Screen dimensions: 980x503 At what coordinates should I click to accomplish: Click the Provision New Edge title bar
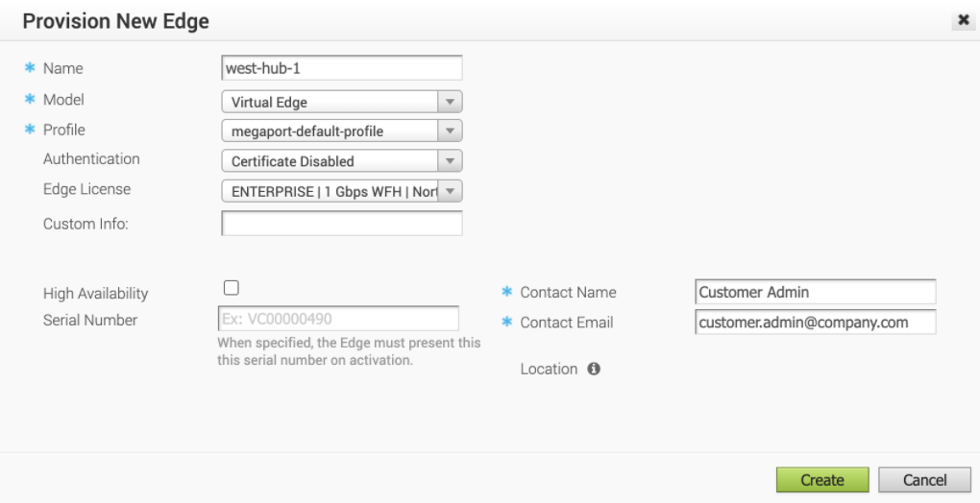(490, 21)
